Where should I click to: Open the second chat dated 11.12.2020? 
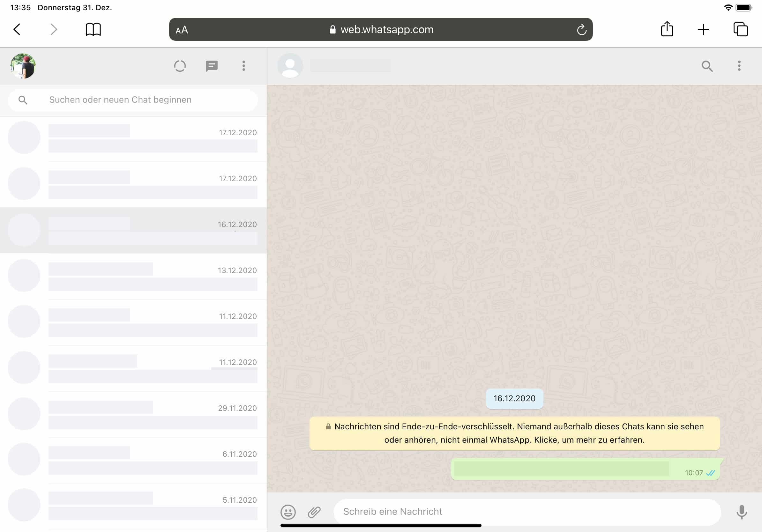click(x=133, y=368)
